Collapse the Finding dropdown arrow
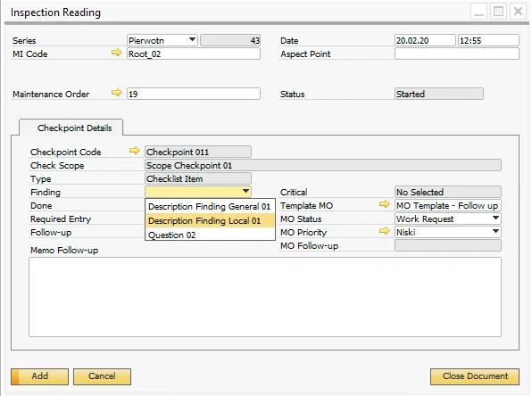Screen dimensions: 532x396 pos(246,192)
